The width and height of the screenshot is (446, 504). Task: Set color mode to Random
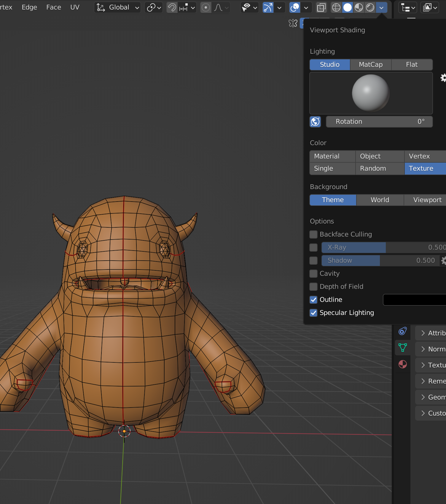click(x=380, y=169)
